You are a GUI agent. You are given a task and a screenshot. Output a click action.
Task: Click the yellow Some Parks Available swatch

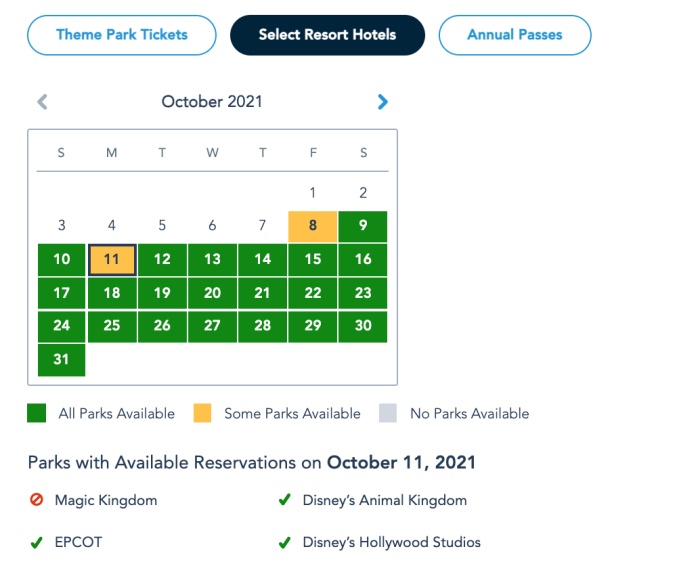(x=202, y=413)
